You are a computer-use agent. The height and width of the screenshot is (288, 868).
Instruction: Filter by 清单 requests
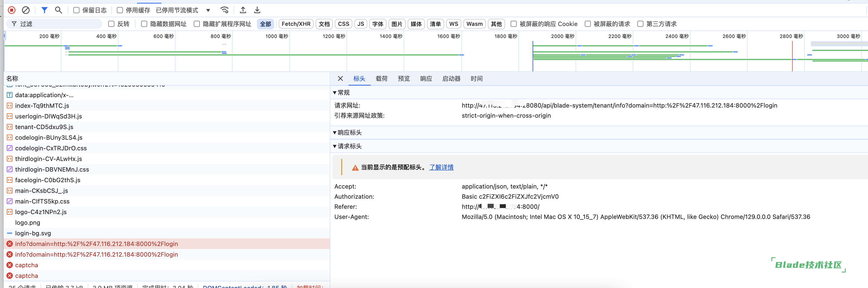tap(435, 24)
